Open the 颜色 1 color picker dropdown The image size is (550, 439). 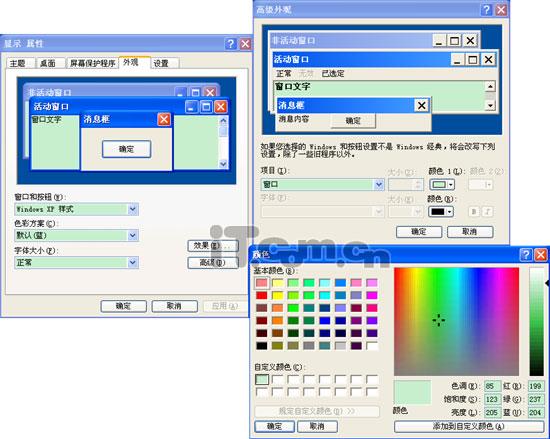[442, 184]
